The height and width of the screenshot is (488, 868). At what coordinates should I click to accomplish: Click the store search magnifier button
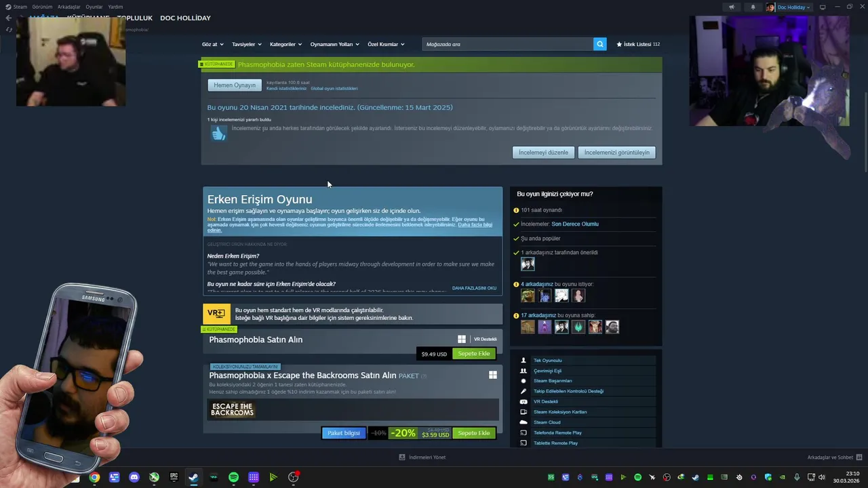(599, 44)
